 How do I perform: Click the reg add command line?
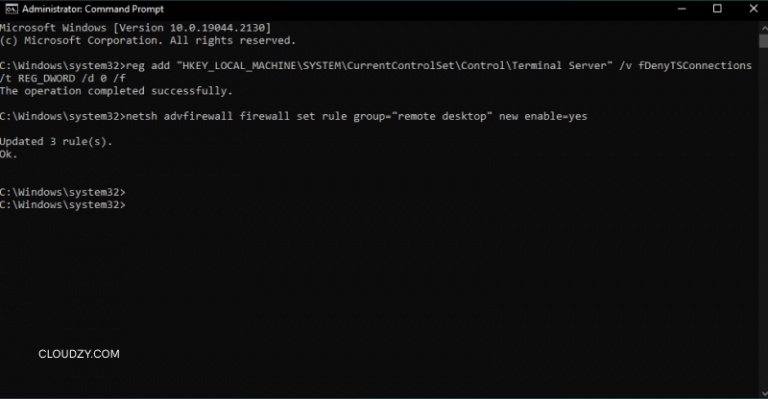376,66
